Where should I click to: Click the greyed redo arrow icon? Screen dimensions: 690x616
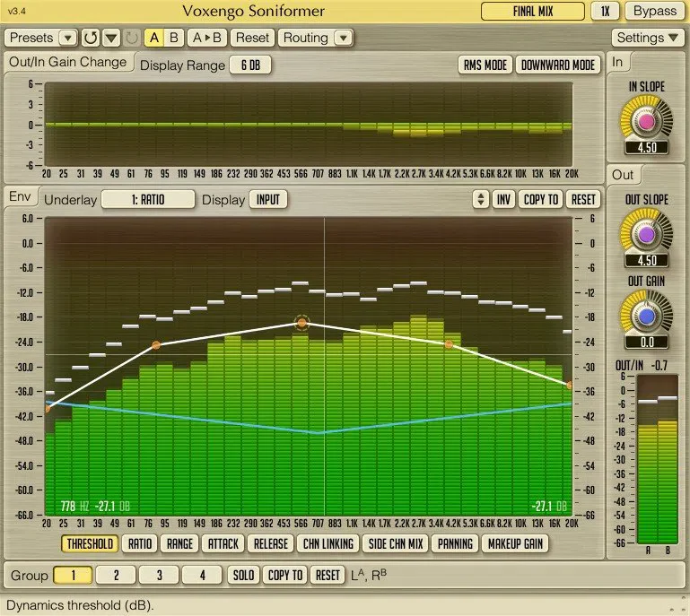[x=132, y=38]
